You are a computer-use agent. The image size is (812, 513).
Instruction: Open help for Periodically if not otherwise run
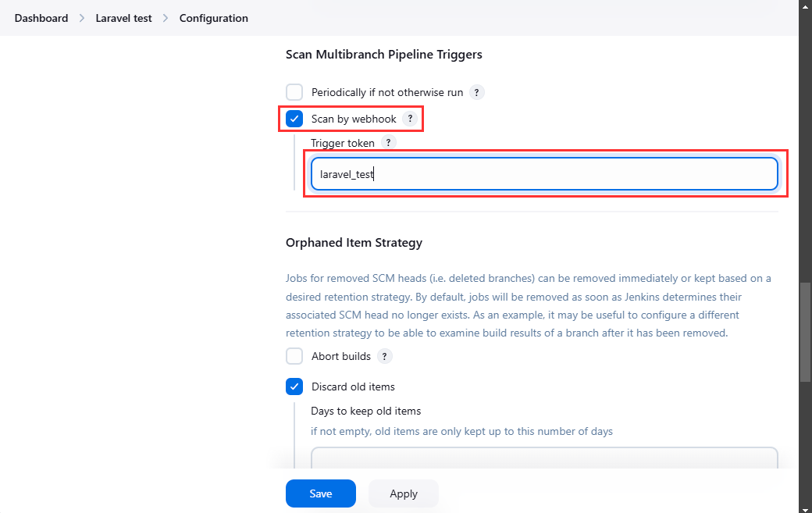(x=476, y=93)
